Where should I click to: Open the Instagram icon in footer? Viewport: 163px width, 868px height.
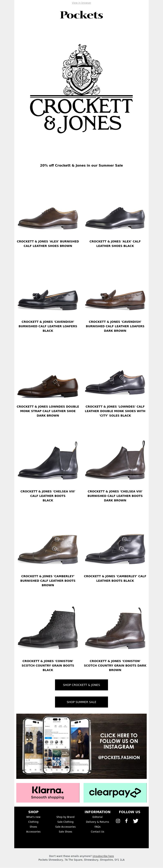118,821
